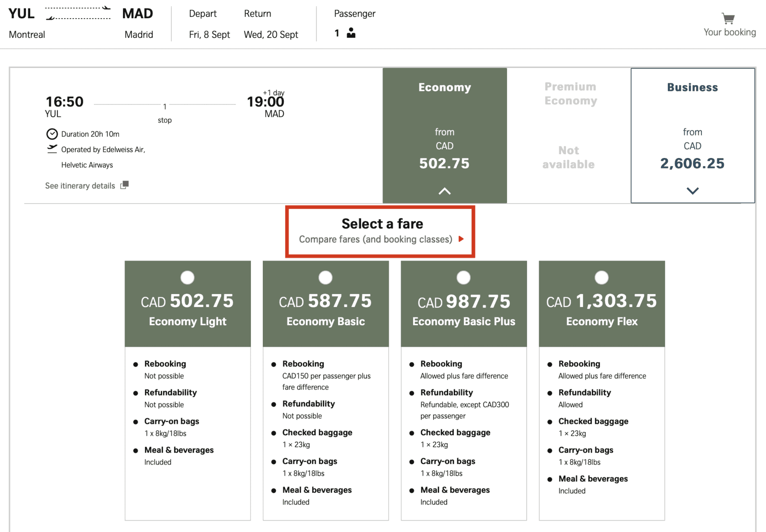
Task: Select the Economy Basic fare radio button
Action: [x=325, y=277]
